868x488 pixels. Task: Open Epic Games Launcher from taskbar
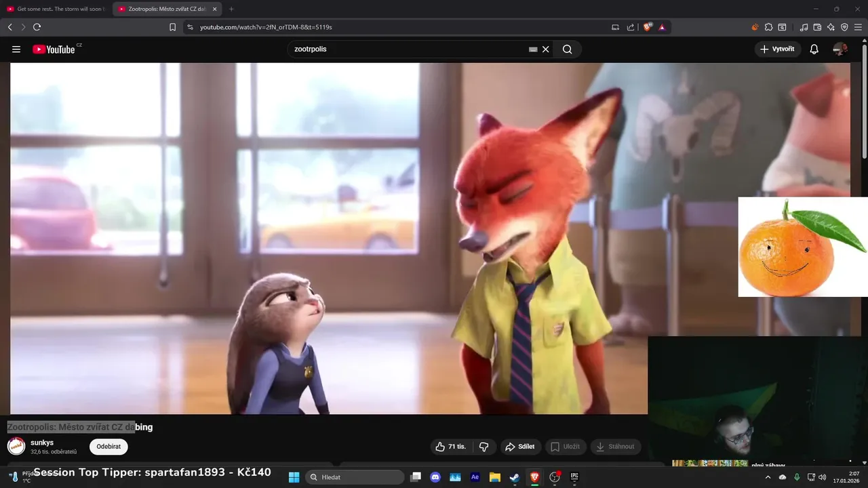[x=574, y=477]
